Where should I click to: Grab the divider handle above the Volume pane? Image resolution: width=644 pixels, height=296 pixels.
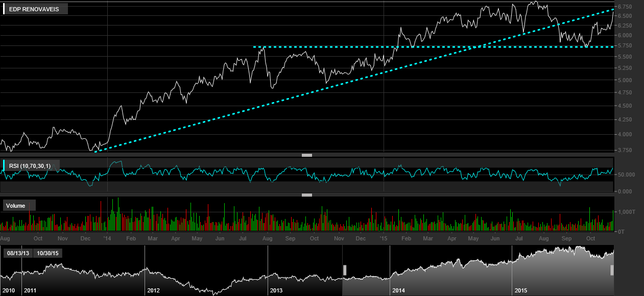click(307, 195)
